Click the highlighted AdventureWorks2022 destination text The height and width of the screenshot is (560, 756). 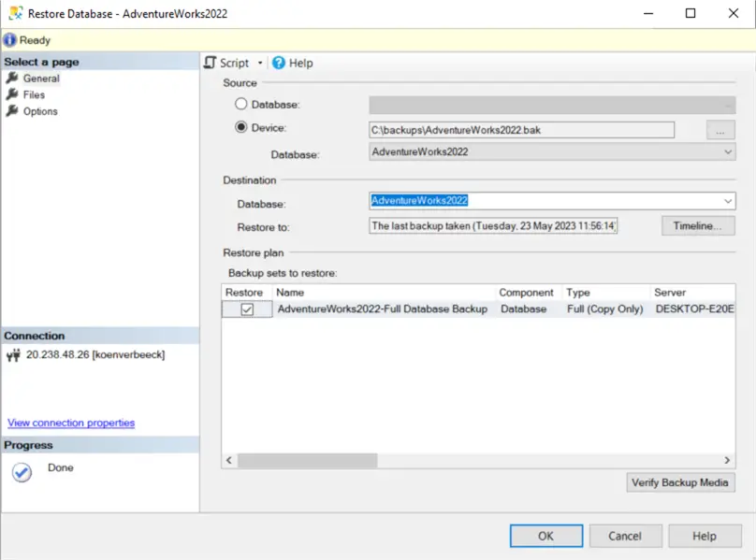419,200
